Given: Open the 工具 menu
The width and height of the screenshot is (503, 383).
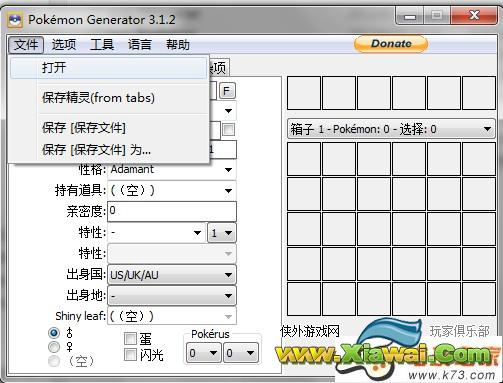Looking at the screenshot, I should pos(102,45).
